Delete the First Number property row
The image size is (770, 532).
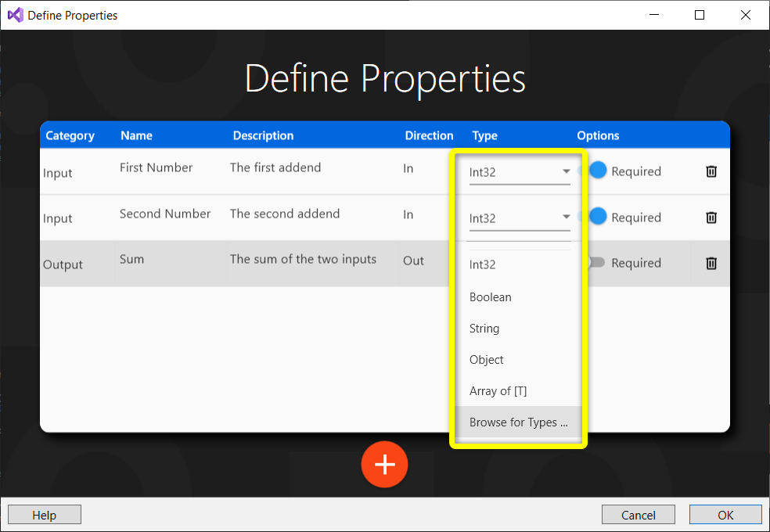click(711, 171)
